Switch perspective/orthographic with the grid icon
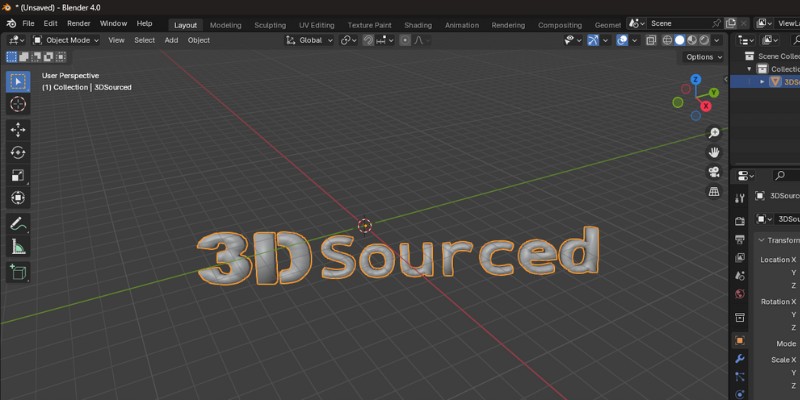The width and height of the screenshot is (800, 400). coord(714,191)
